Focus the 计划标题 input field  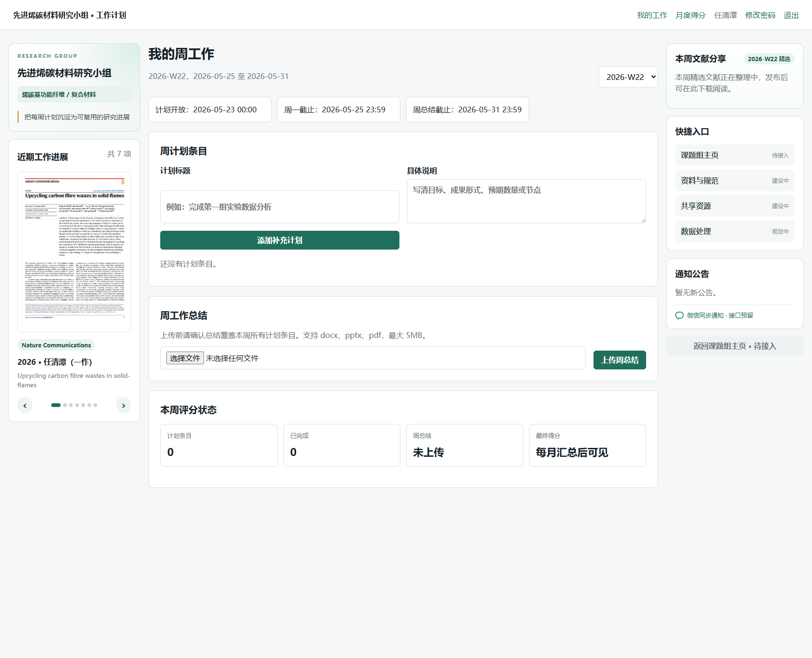coord(280,207)
